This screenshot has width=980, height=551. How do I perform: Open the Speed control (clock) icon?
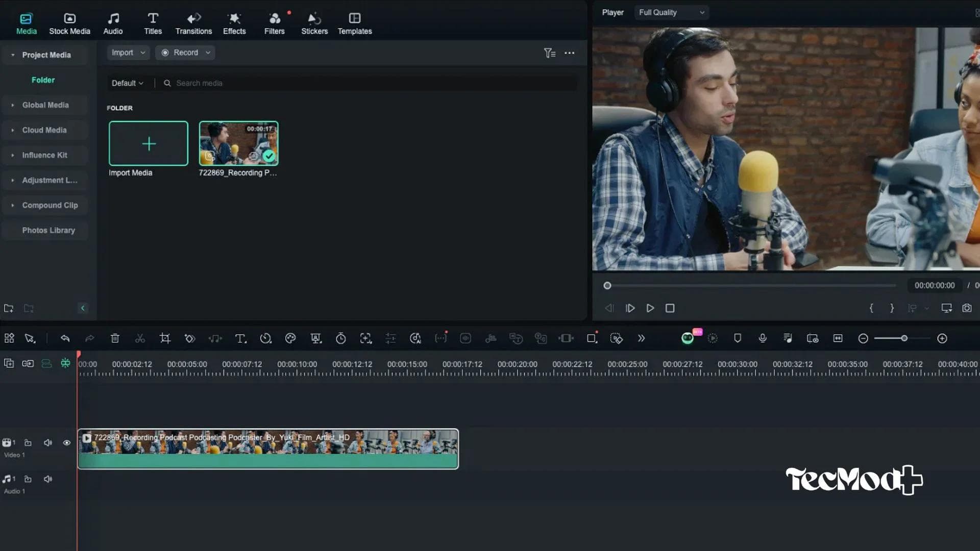point(265,338)
